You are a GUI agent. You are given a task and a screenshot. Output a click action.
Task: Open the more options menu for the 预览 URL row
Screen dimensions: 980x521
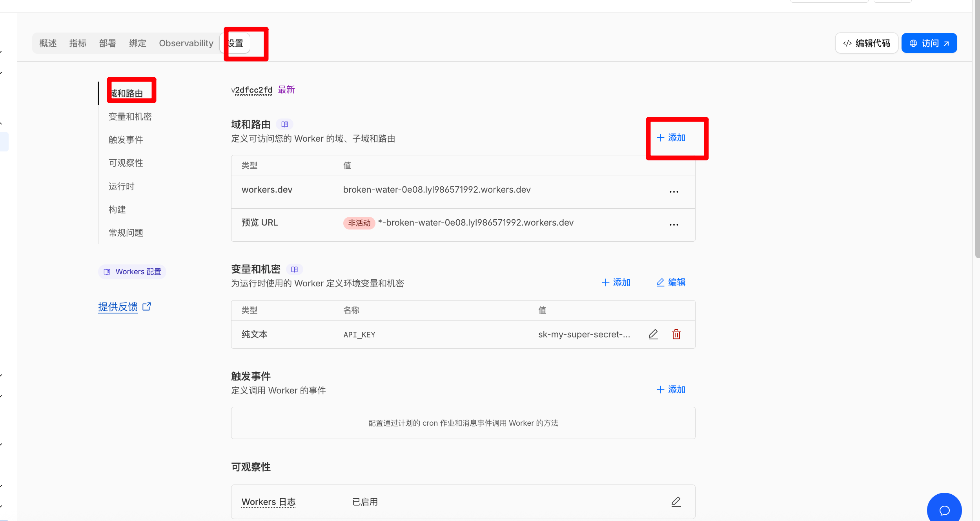click(674, 225)
